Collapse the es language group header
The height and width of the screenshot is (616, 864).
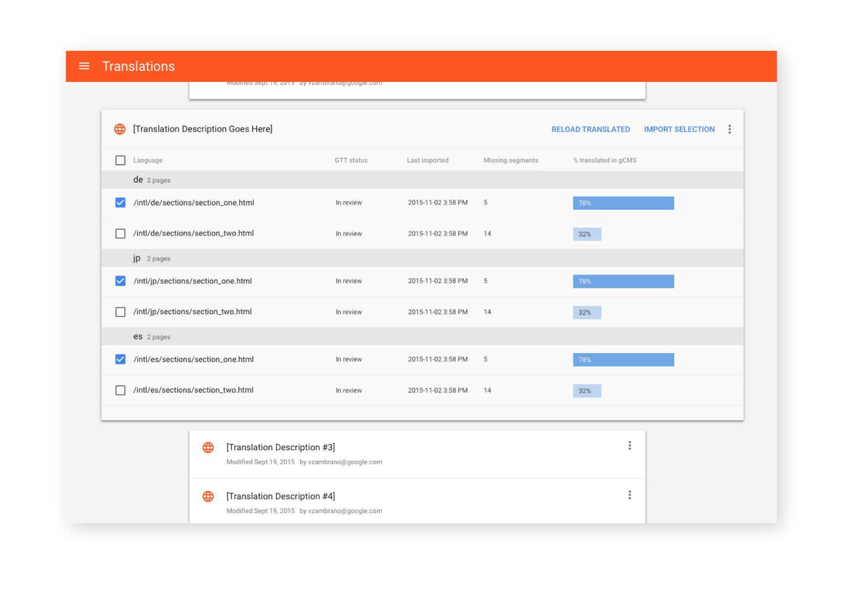pyautogui.click(x=138, y=337)
